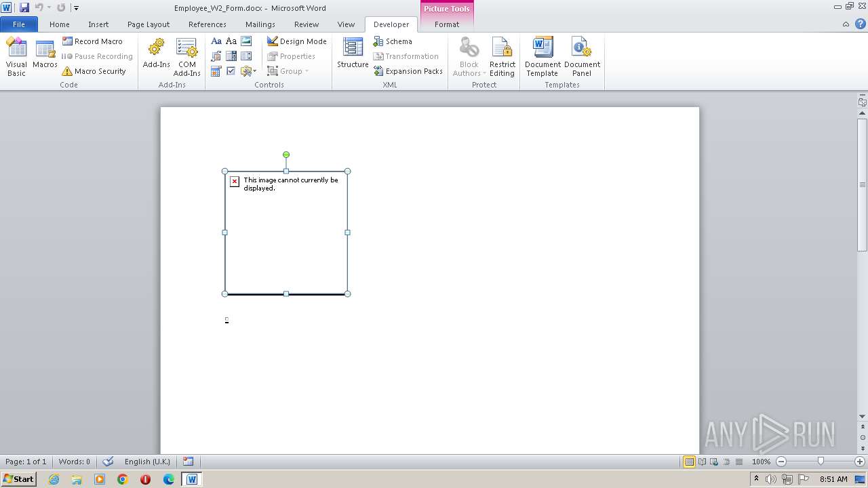Screen dimensions: 868x488
Task: Switch to Full Screen Reading view
Action: (702, 462)
